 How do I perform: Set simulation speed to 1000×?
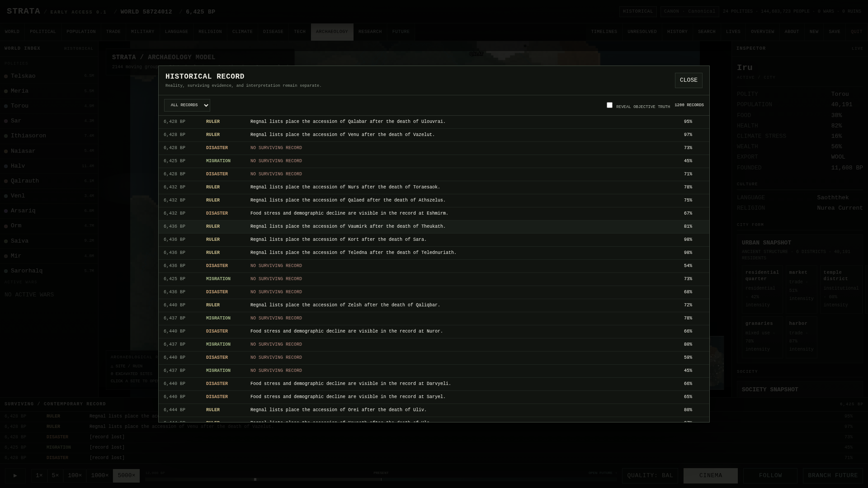[x=99, y=475]
